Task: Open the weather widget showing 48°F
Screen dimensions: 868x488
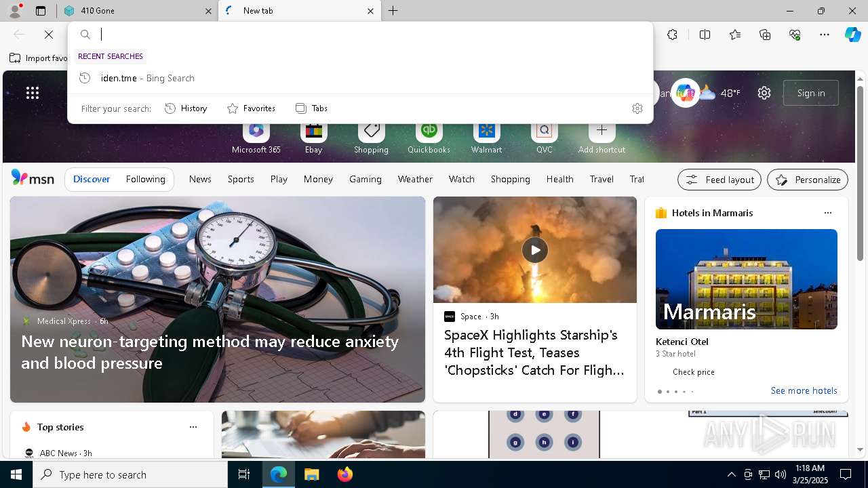Action: (x=719, y=93)
